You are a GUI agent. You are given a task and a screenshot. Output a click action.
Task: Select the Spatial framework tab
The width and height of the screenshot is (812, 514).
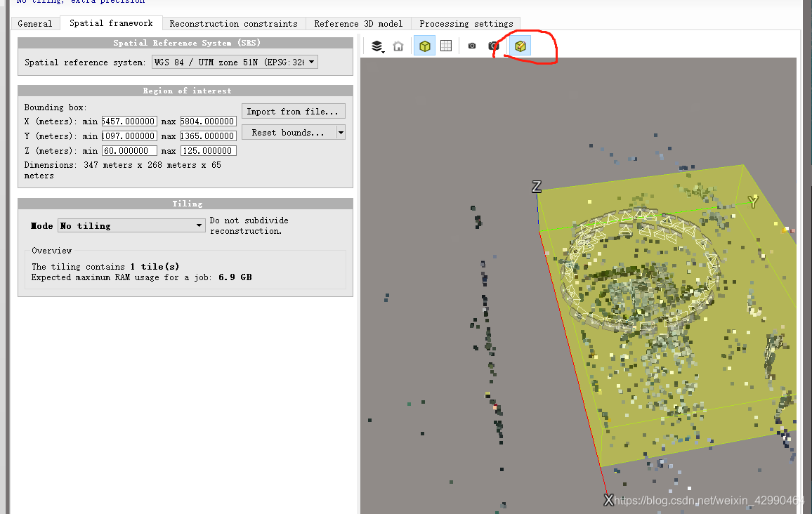coord(112,22)
